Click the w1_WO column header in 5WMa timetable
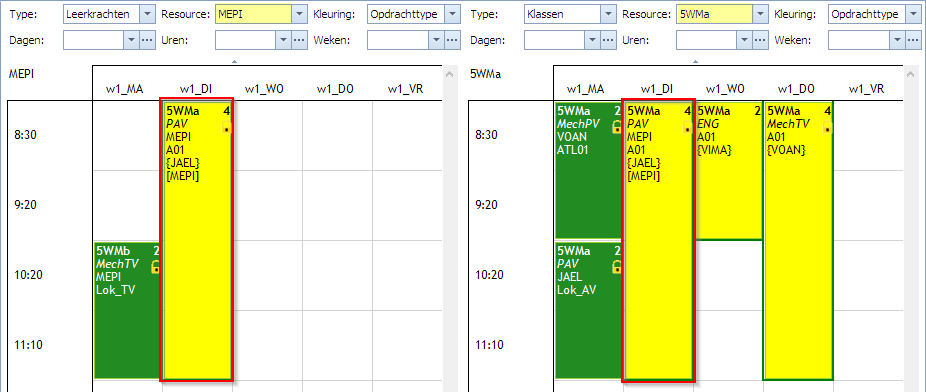 726,89
